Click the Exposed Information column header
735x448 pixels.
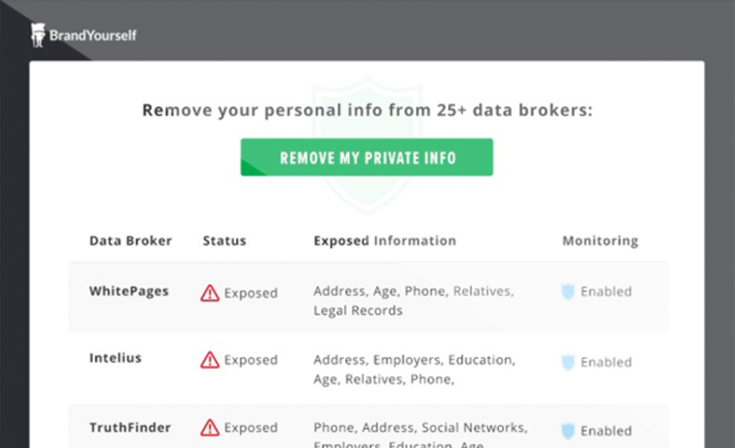click(384, 241)
